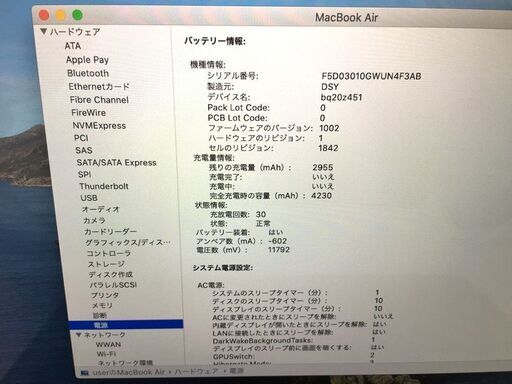Open the カードリーダー entry
Viewport: 512px width, 384px height.
tap(110, 231)
